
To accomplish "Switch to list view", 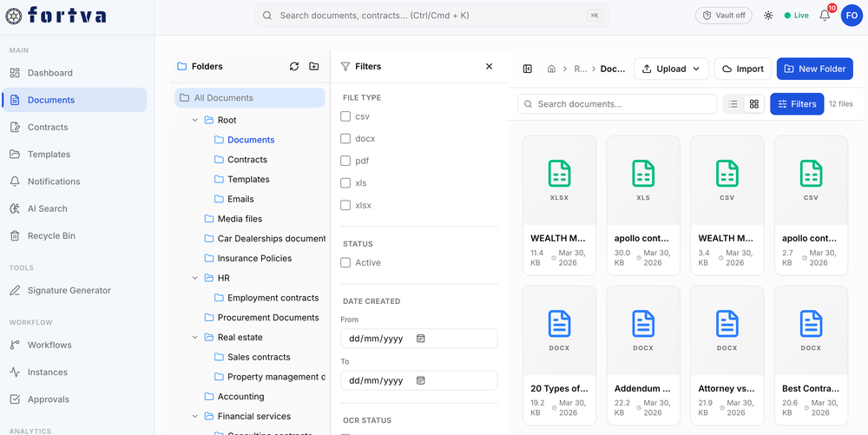I will pos(733,104).
